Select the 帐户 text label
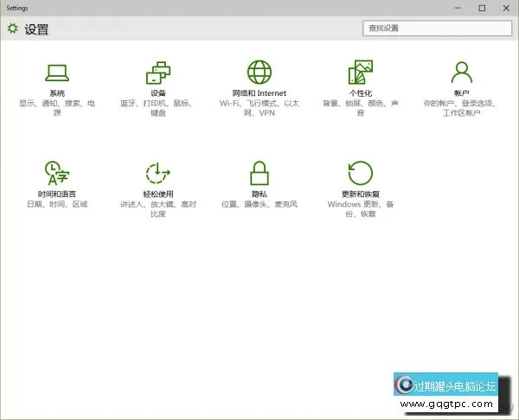This screenshot has width=519, height=420. [461, 93]
